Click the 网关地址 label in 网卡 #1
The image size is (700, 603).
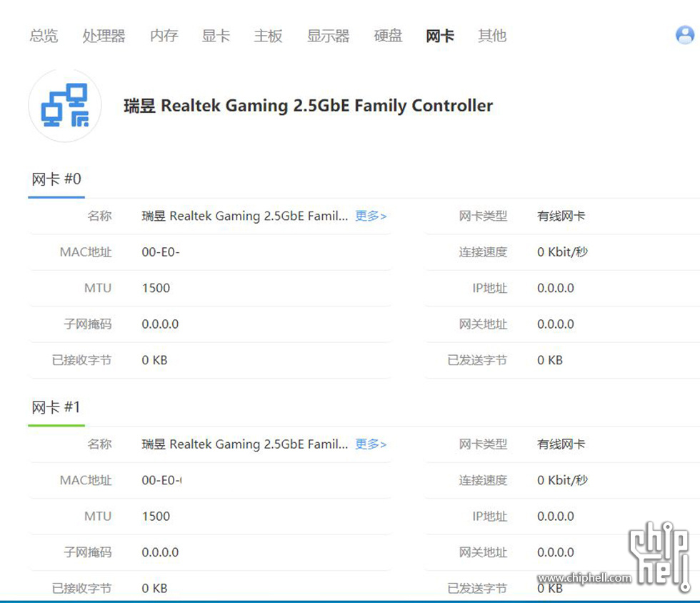[x=483, y=552]
